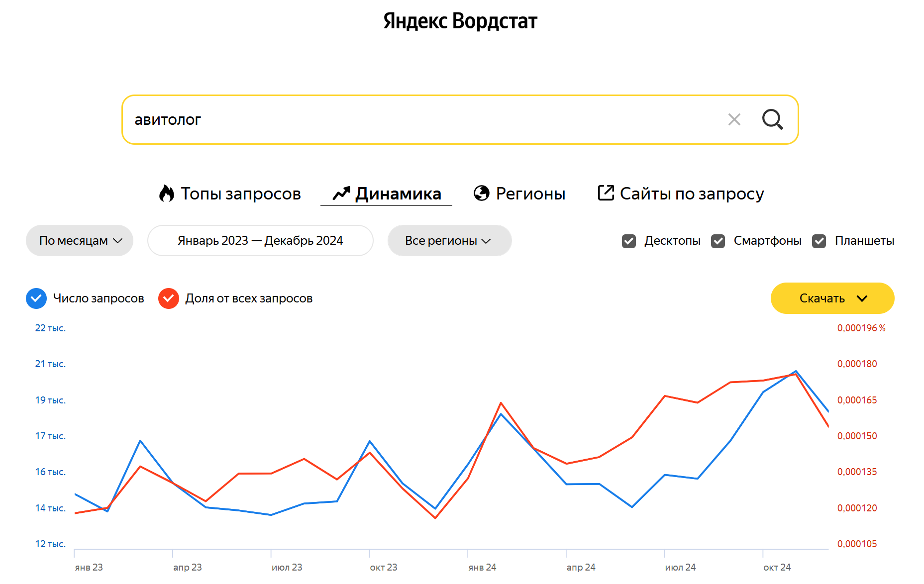Toggle the Смартфоны checkbox
Screen dimensions: 924x584
718,241
